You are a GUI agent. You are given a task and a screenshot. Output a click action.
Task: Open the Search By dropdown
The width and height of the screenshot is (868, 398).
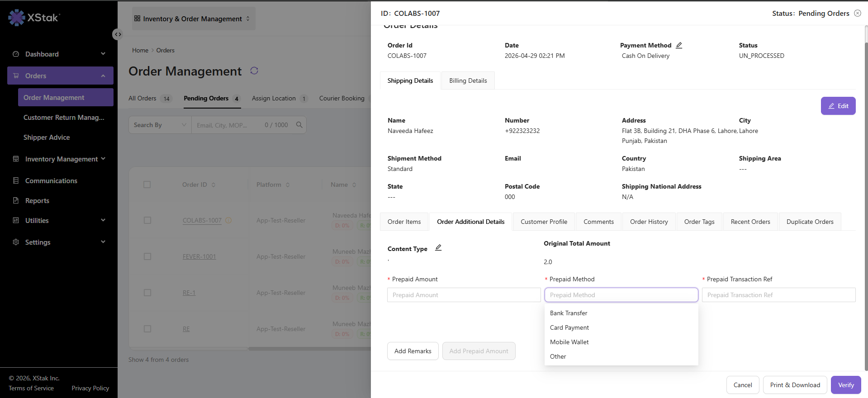[160, 125]
